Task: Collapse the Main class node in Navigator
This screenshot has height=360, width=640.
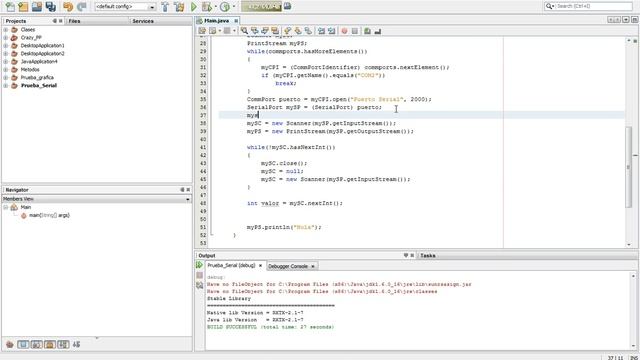Action: pos(6,207)
